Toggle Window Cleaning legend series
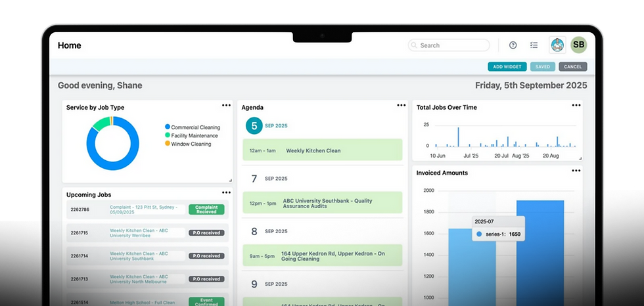644x306 pixels. click(x=188, y=144)
